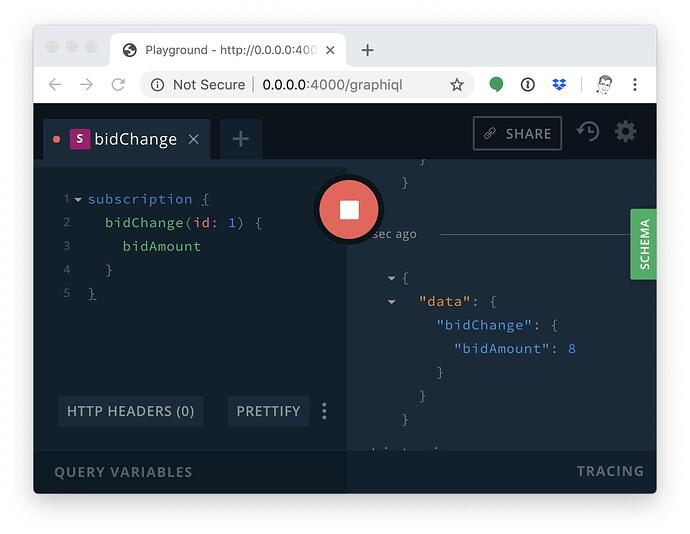This screenshot has width=690, height=534.
Task: Open the history clock icon
Action: click(588, 131)
